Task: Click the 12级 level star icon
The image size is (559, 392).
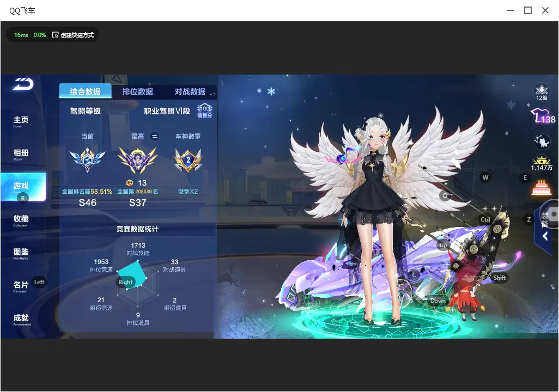Action: 542,93
